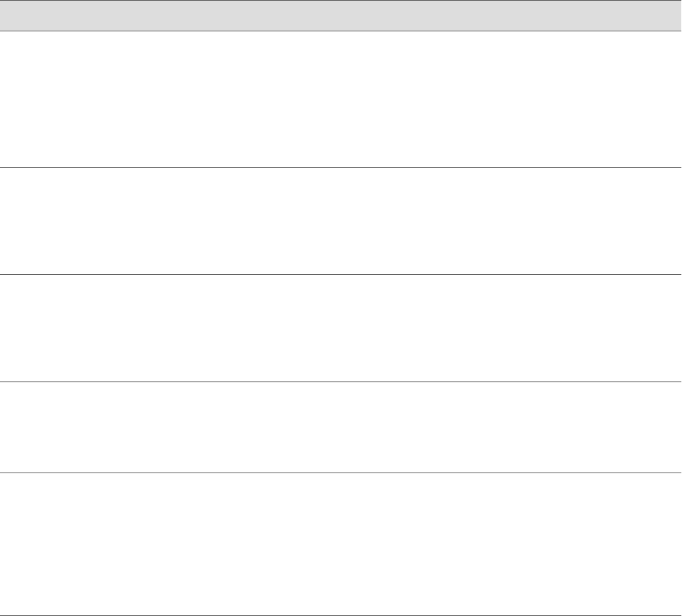Click the divider between first and second rows

coord(341,168)
